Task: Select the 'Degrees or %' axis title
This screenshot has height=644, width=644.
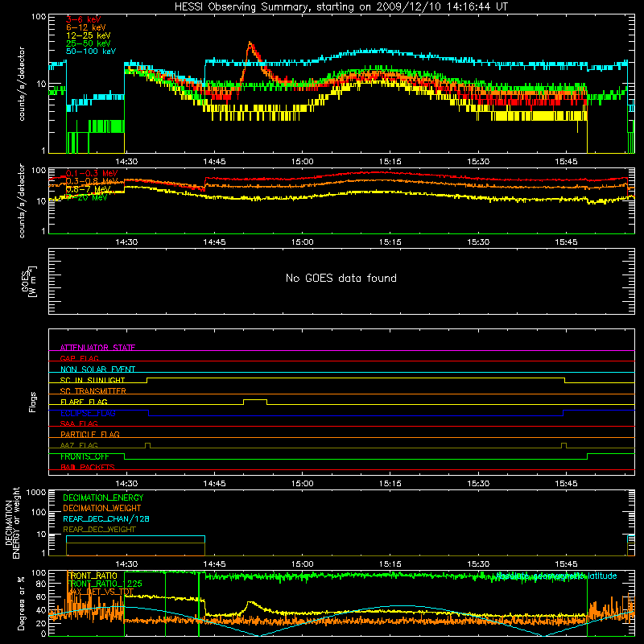Action: point(21,603)
